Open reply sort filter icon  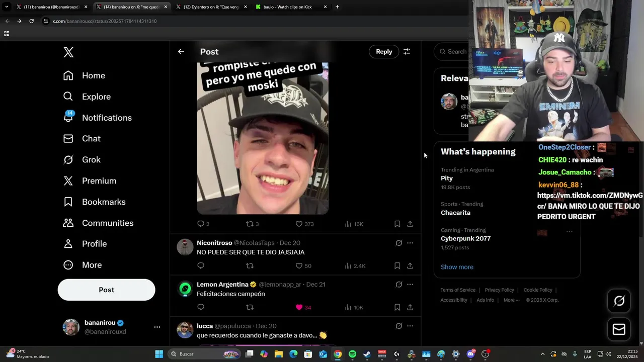[x=407, y=51]
